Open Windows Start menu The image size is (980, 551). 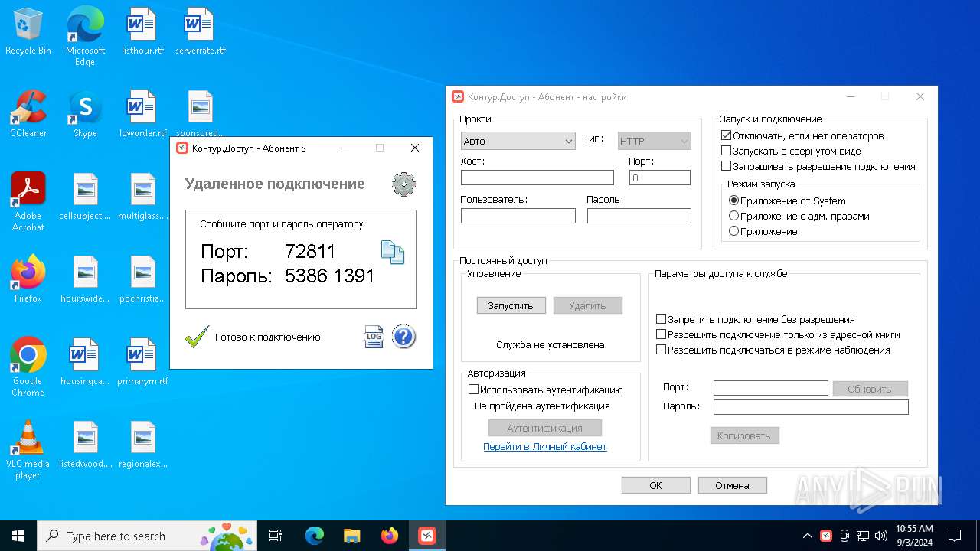click(x=18, y=536)
